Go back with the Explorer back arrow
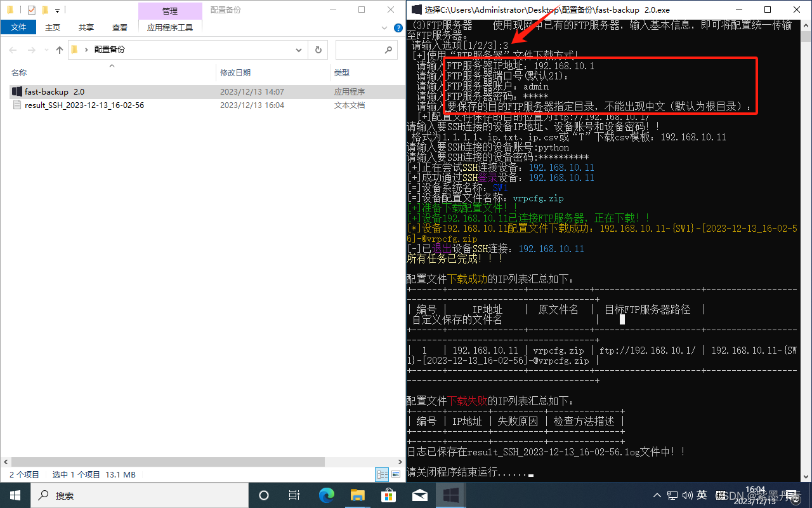 click(13, 50)
